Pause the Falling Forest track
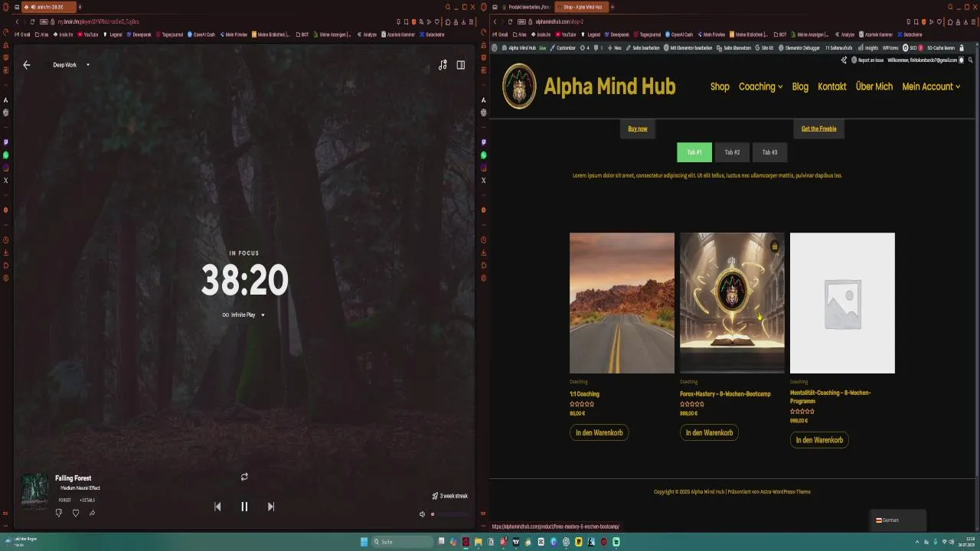980x551 pixels. [x=244, y=507]
